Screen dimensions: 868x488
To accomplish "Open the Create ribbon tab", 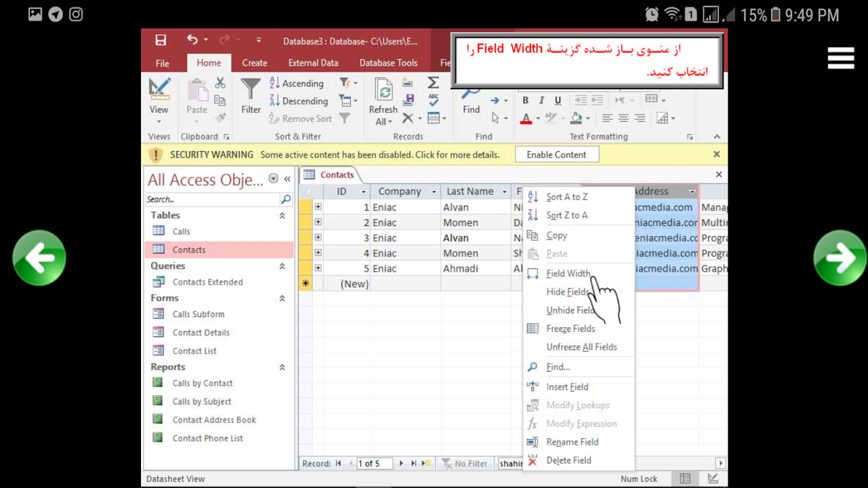I will (x=255, y=63).
